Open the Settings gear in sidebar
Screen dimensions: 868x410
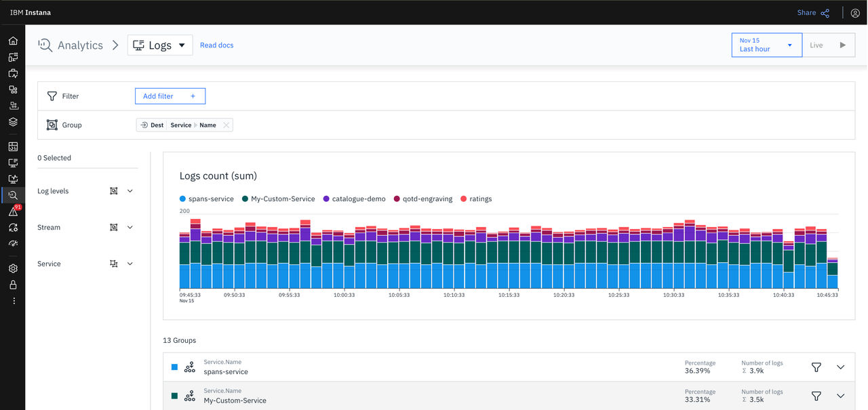pyautogui.click(x=13, y=268)
